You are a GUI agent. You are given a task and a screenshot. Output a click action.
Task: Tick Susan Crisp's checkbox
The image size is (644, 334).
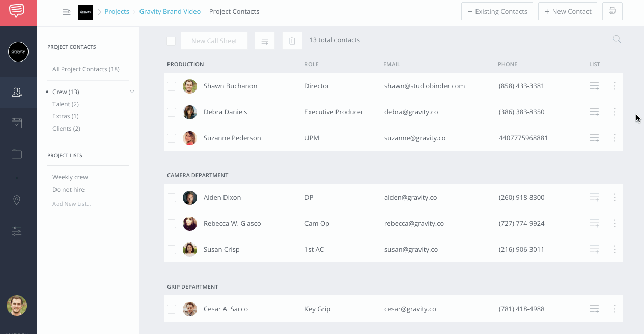(x=172, y=250)
